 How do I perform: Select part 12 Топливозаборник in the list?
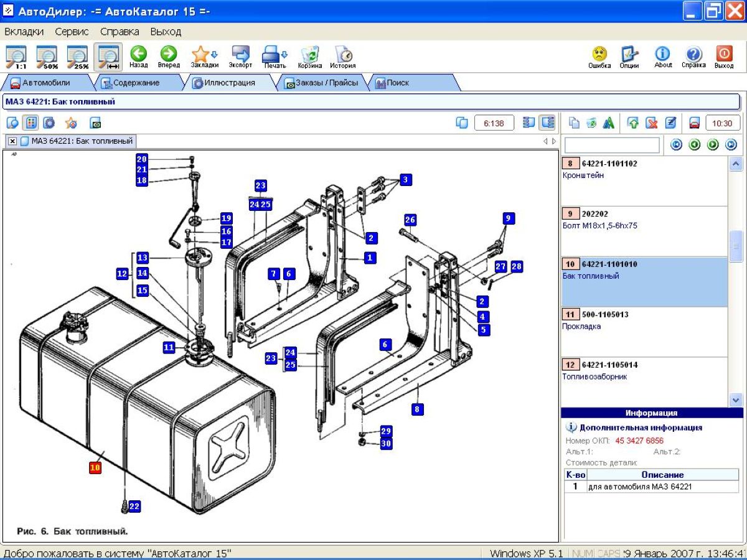click(644, 382)
